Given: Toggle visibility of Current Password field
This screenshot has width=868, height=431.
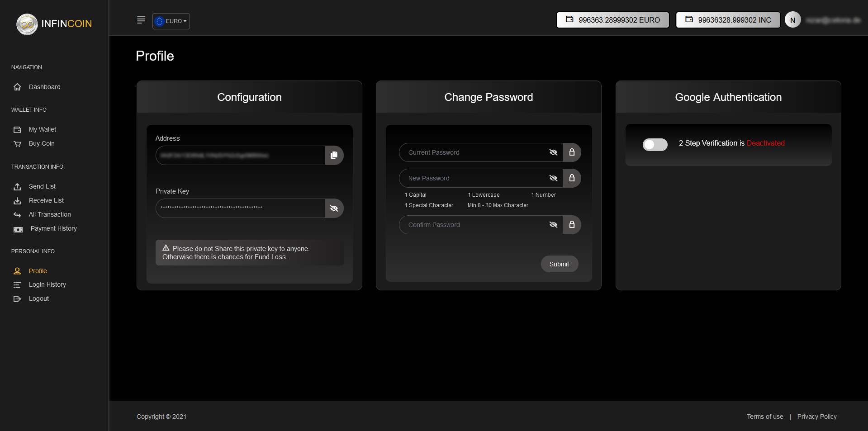Looking at the screenshot, I should [553, 152].
